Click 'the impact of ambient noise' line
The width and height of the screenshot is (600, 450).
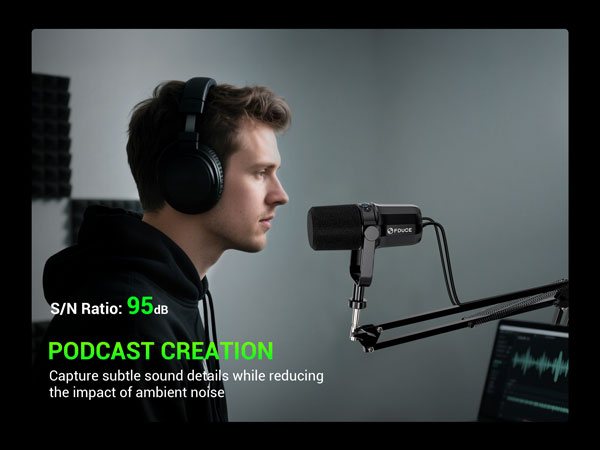[137, 393]
